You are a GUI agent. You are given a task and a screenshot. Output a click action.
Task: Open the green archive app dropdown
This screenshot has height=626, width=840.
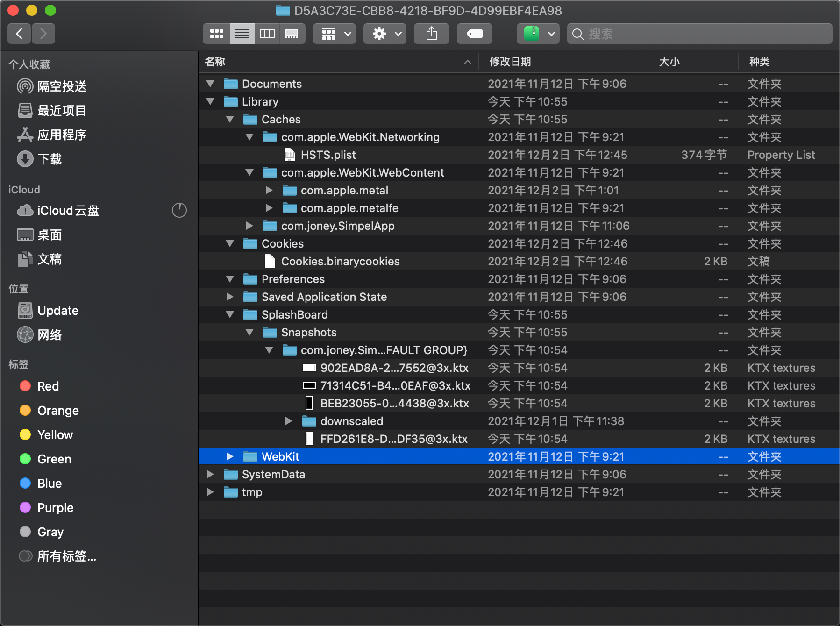[x=538, y=34]
